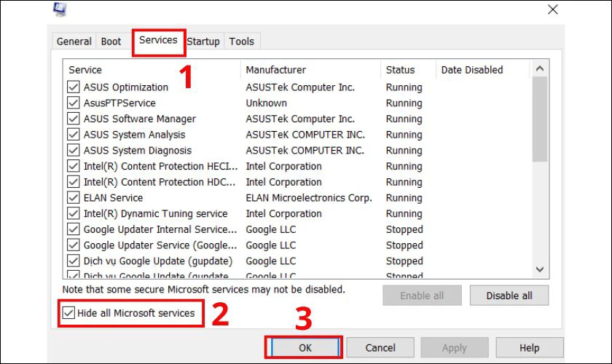The height and width of the screenshot is (364, 612).
Task: Toggle Intel Dynamic Tuning service checkbox
Action: (74, 213)
